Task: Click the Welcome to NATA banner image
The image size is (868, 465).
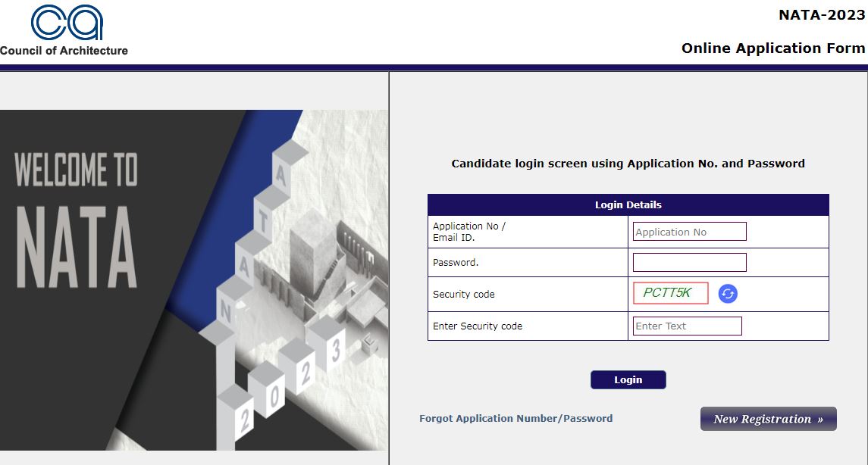Action: tap(193, 279)
